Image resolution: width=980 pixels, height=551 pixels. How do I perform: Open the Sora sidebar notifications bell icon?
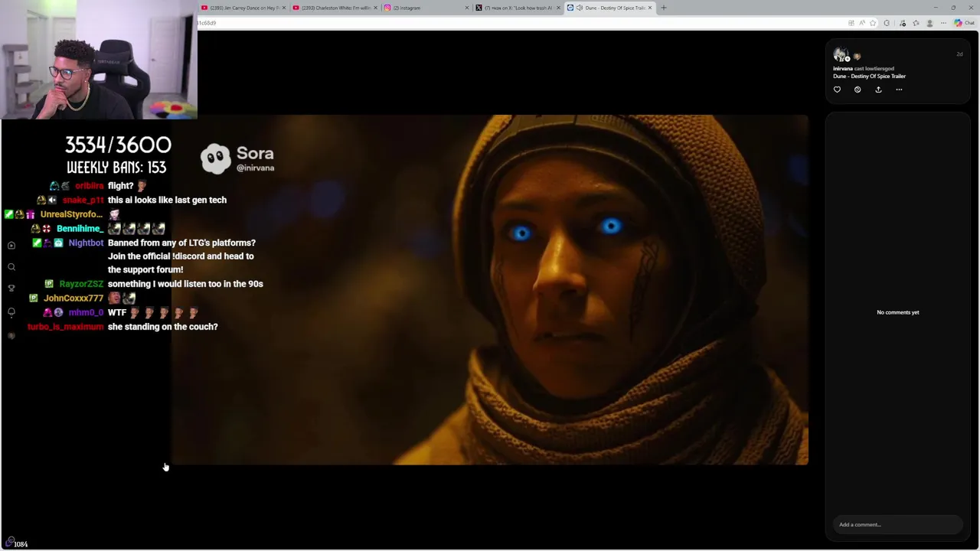coord(11,312)
